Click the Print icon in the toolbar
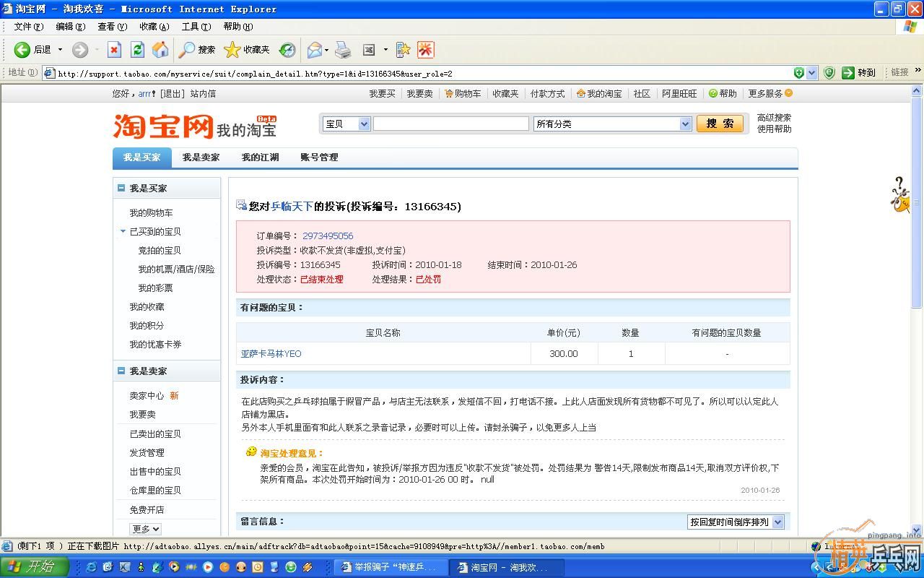Viewport: 924px width, 578px height. click(x=343, y=50)
